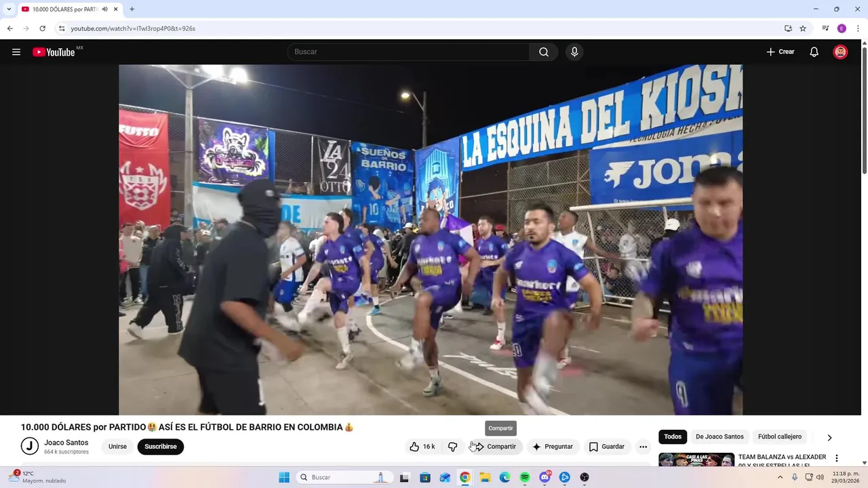Click the youtube.com address bar URL

pyautogui.click(x=133, y=28)
